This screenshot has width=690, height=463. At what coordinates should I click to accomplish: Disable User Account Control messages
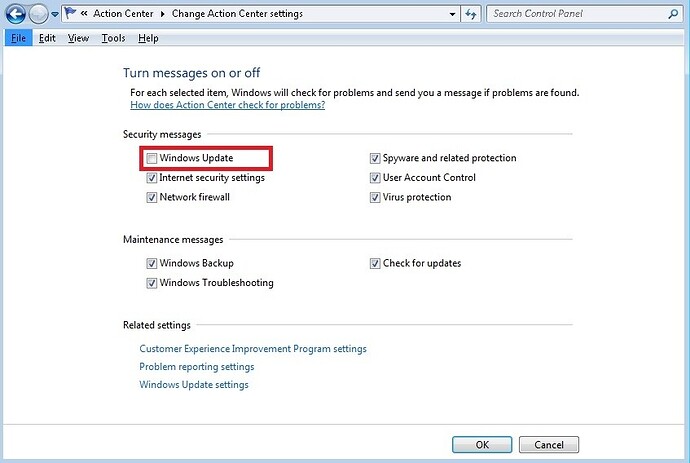[375, 178]
